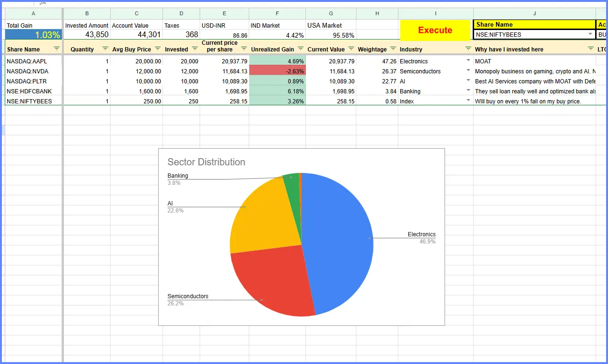608x364 pixels.
Task: Click the Electronics 46.9% chart label
Action: click(422, 238)
